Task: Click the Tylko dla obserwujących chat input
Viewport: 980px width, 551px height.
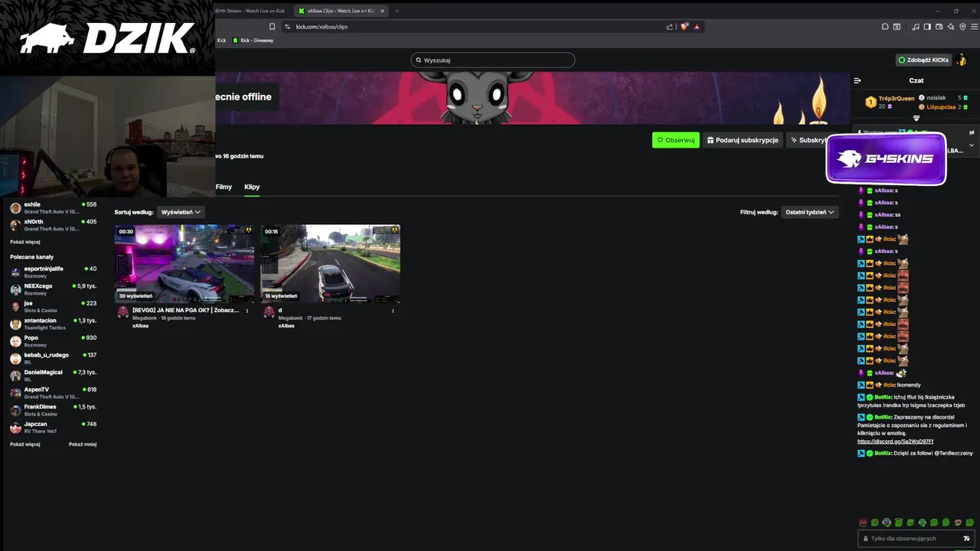Action: [915, 539]
